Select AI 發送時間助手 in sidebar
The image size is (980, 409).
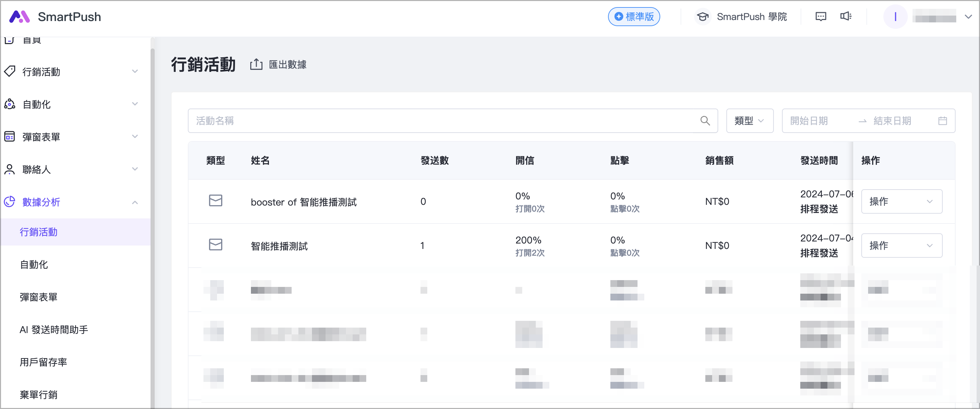tap(54, 330)
